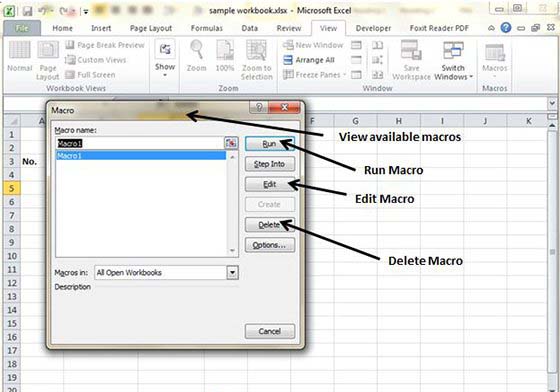Click Arrange All

coord(309,60)
